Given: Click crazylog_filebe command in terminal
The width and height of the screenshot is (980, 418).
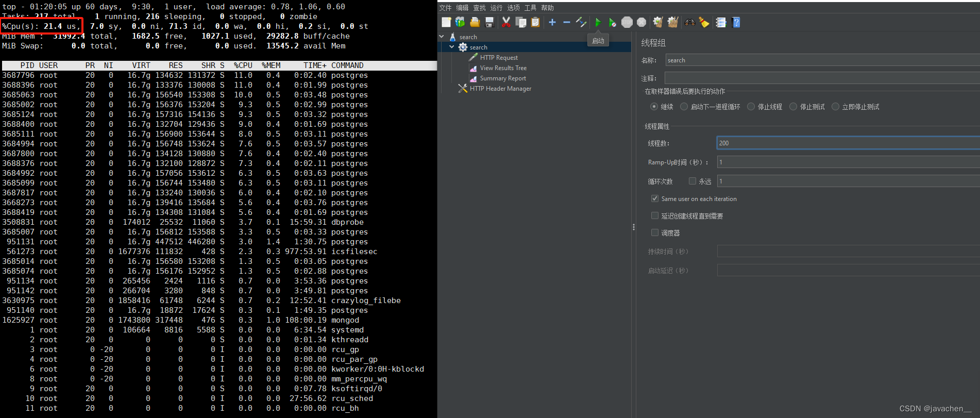Looking at the screenshot, I should pyautogui.click(x=366, y=300).
